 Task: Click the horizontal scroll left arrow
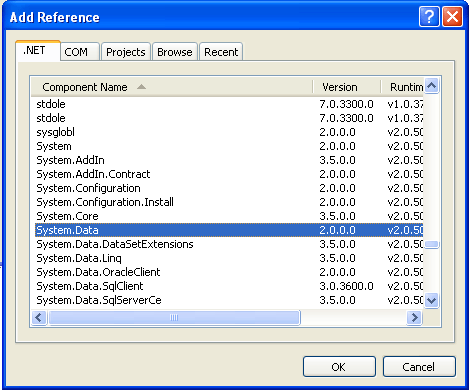click(x=39, y=318)
